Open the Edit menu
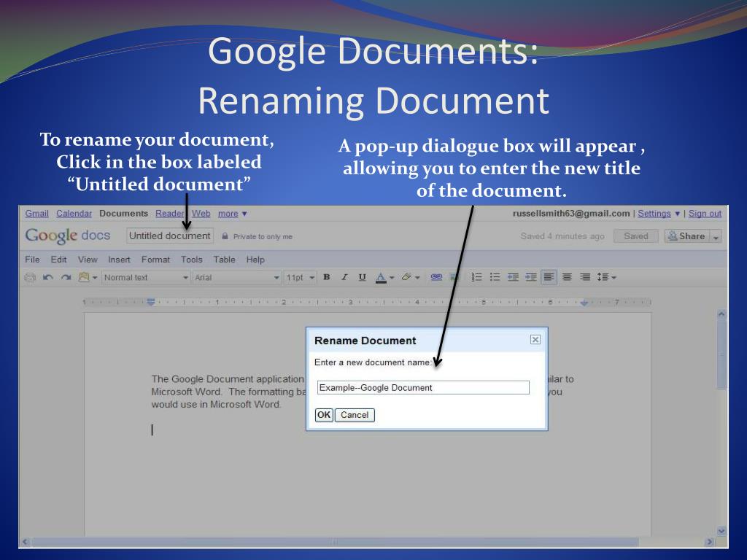The width and height of the screenshot is (747, 560). tap(58, 260)
